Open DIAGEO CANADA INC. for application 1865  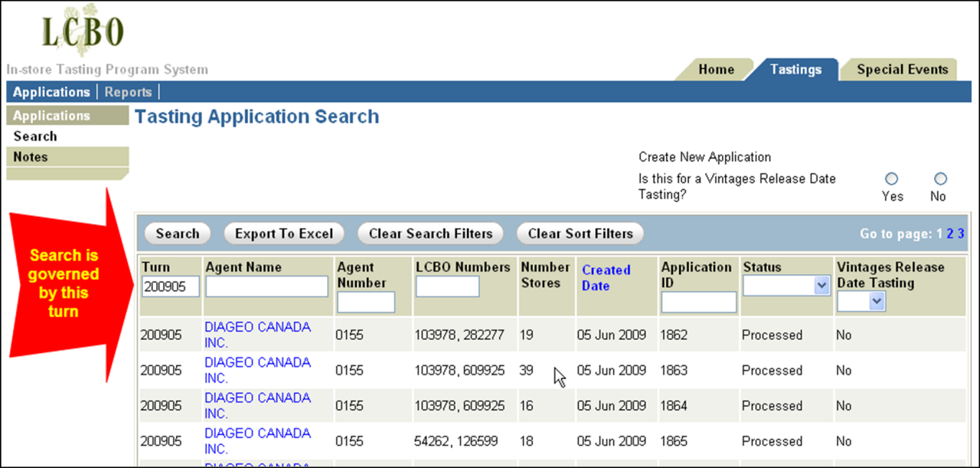pyautogui.click(x=257, y=440)
